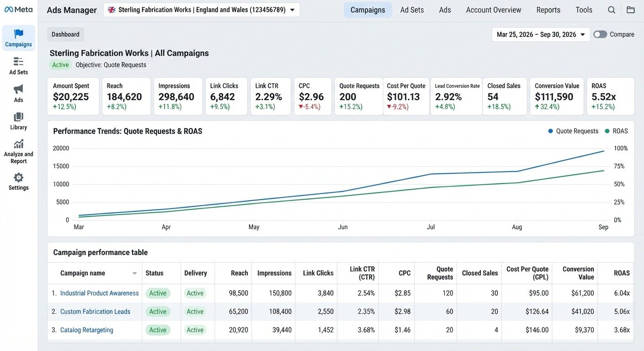
Task: Open Ad Sets in the sidebar
Action: [x=18, y=66]
